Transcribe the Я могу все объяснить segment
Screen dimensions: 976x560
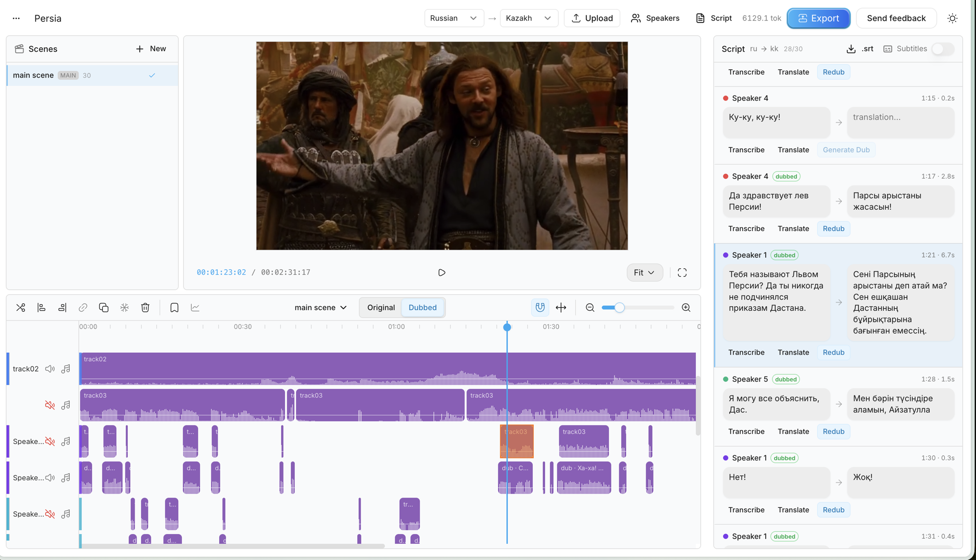click(746, 431)
